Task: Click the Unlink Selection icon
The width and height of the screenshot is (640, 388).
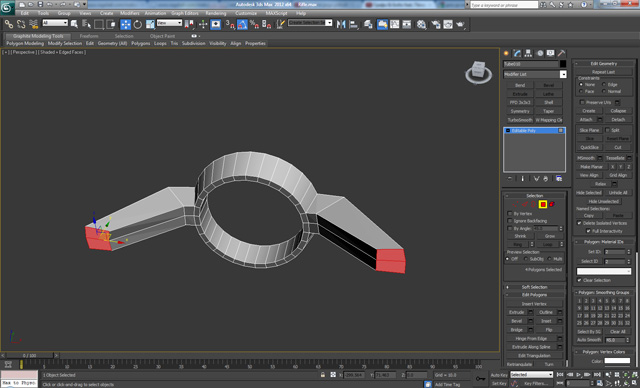Action: point(21,24)
